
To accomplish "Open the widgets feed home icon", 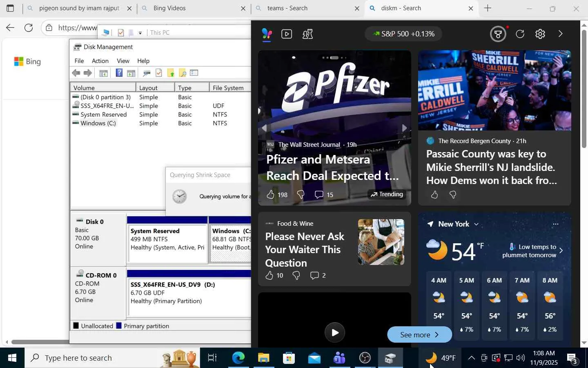I will 267,34.
